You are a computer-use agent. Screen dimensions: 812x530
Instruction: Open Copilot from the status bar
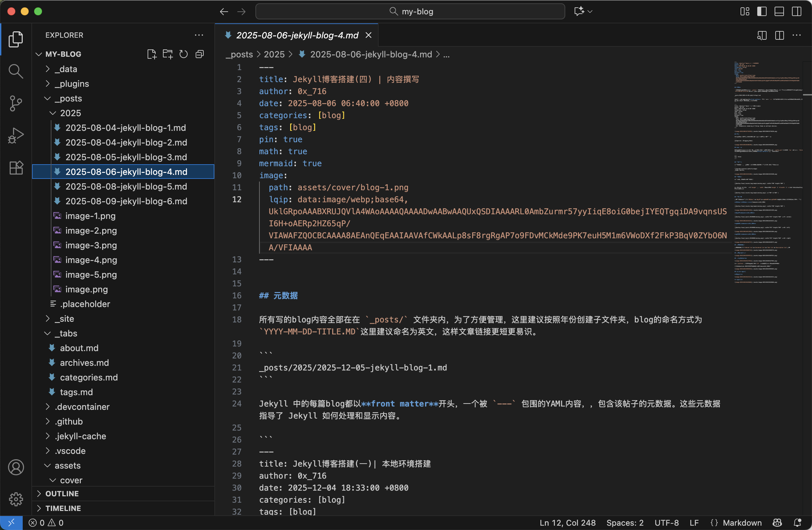tap(777, 523)
